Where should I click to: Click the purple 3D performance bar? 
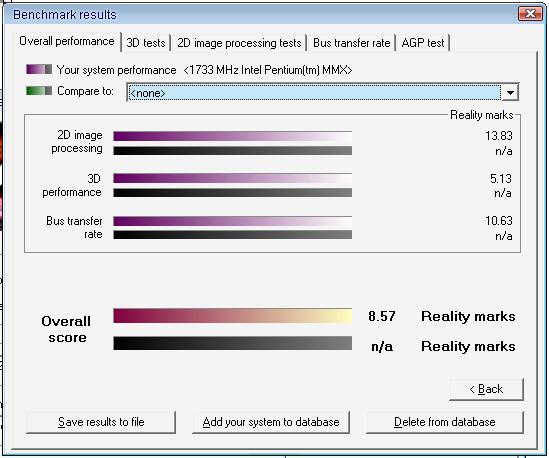232,178
